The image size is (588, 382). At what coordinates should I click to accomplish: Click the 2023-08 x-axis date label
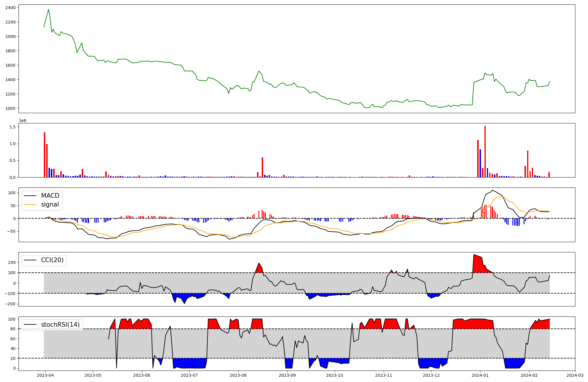point(238,375)
